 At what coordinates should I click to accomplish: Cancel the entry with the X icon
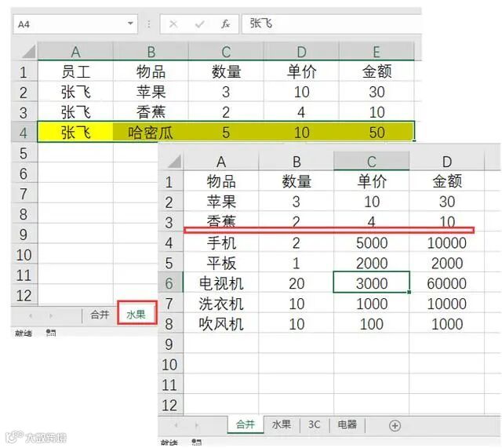coord(173,24)
